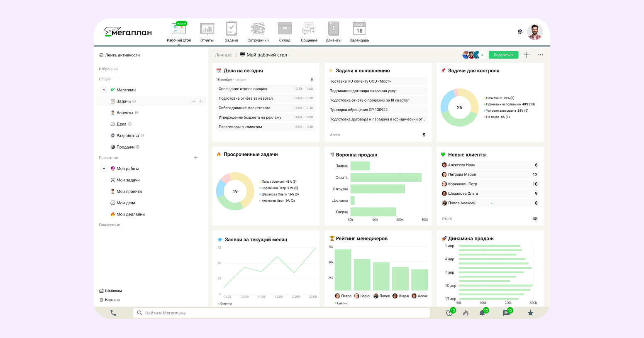Select the Задачи module icon
The image size is (644, 338).
coord(231,28)
